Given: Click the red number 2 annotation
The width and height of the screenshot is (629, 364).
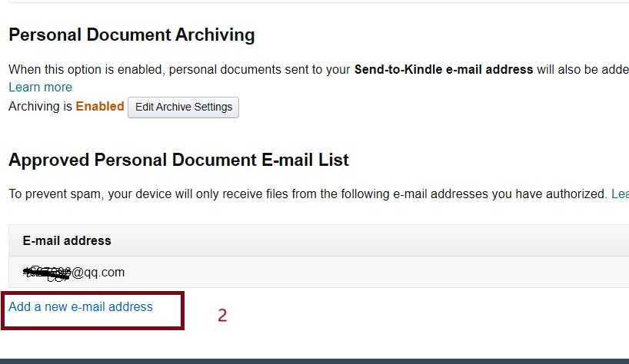Looking at the screenshot, I should (x=222, y=315).
